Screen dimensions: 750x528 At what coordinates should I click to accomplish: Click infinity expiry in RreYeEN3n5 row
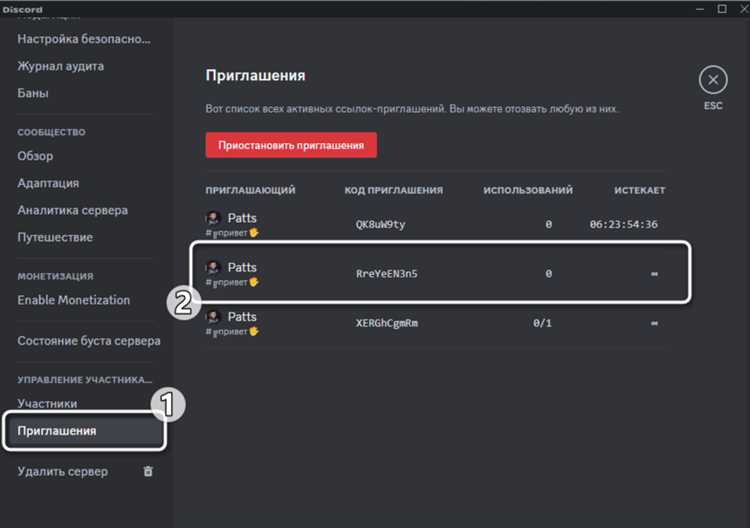[654, 274]
